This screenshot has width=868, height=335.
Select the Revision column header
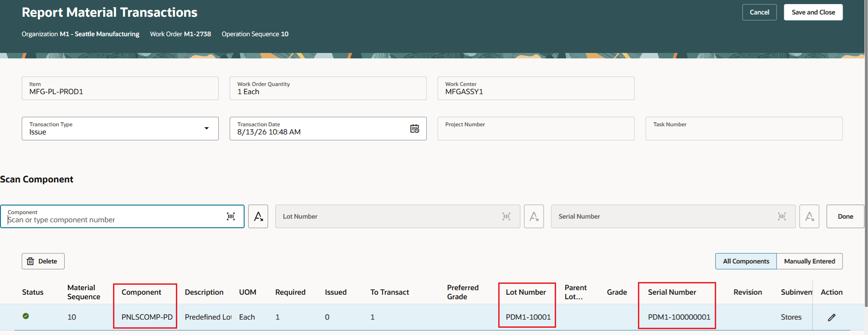(x=747, y=292)
